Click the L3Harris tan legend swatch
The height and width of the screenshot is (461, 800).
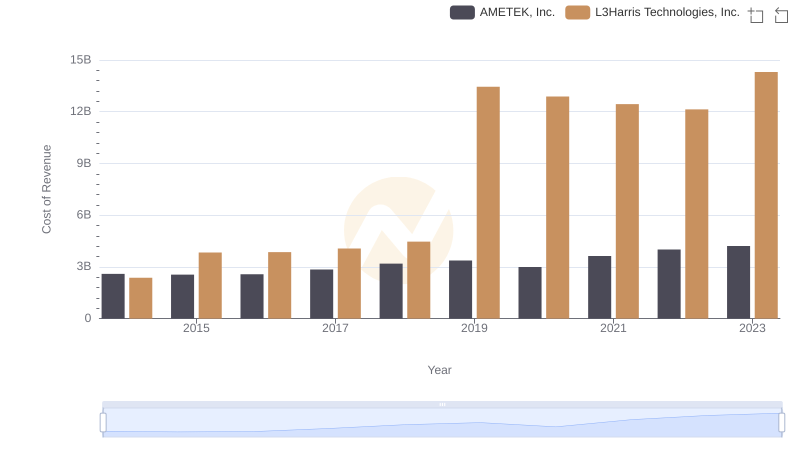coord(578,12)
